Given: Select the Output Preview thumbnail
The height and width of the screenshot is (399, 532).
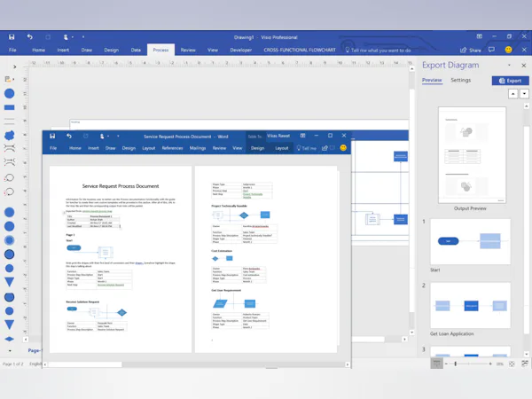Looking at the screenshot, I should [x=472, y=155].
